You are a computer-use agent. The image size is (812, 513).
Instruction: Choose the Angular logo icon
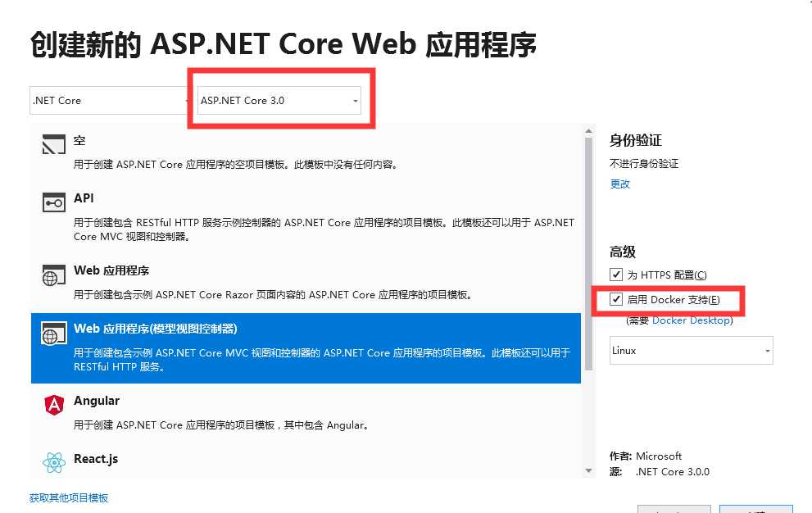[x=54, y=405]
